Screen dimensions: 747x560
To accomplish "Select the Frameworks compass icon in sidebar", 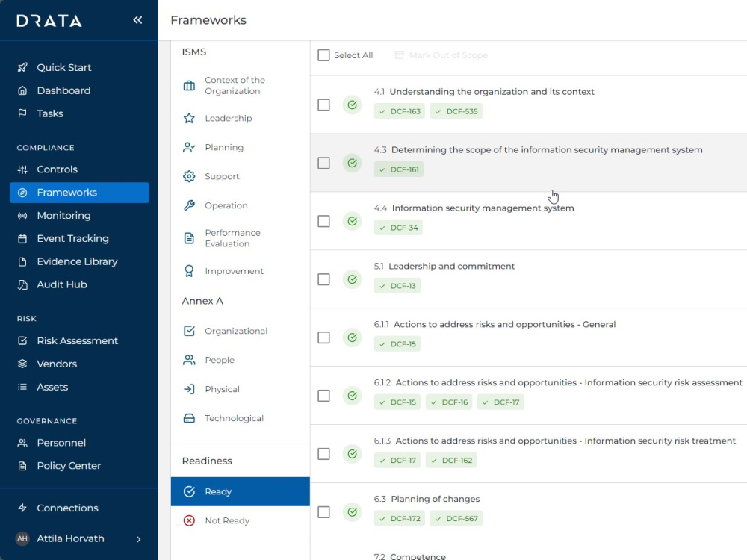I will point(22,192).
